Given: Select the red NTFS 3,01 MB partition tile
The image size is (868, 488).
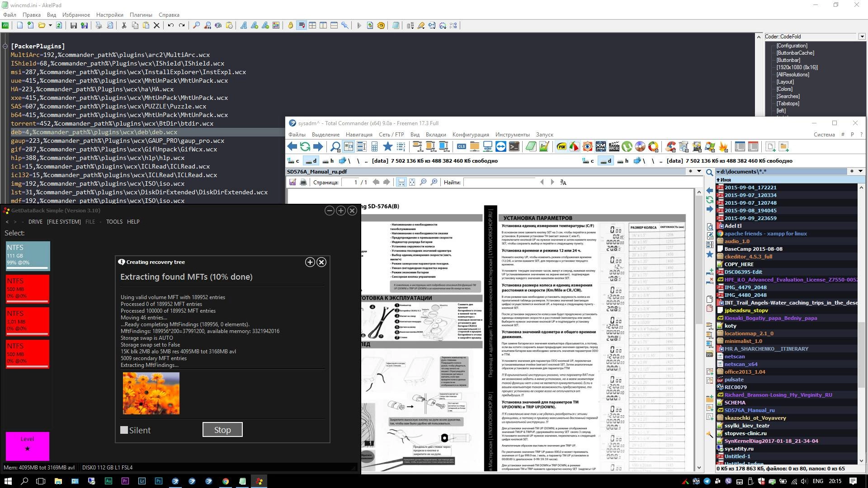Looking at the screenshot, I should 28,322.
